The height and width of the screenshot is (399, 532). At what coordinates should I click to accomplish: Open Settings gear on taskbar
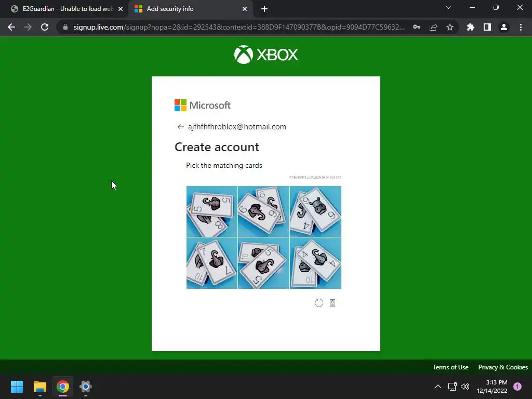click(x=86, y=387)
